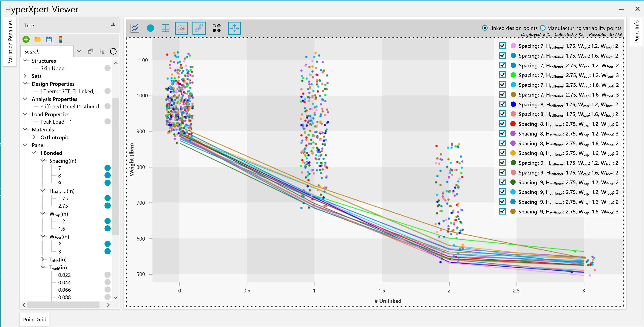Click the fit-to-view arrows icon
Viewport: 644px width, 327px height.
pos(234,28)
